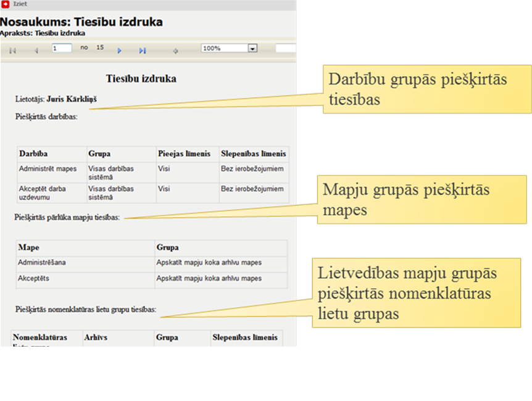
Task: Click the Iziet label in the title bar
Action: tap(20, 4)
